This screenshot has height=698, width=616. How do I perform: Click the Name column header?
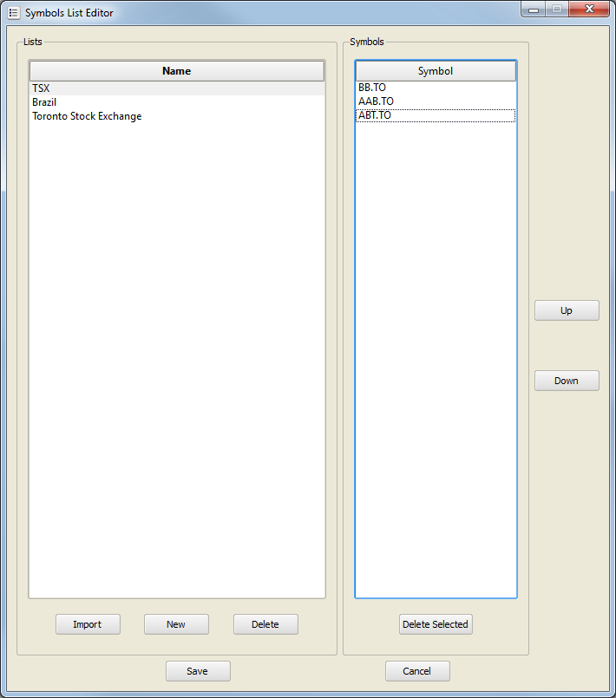tap(176, 71)
